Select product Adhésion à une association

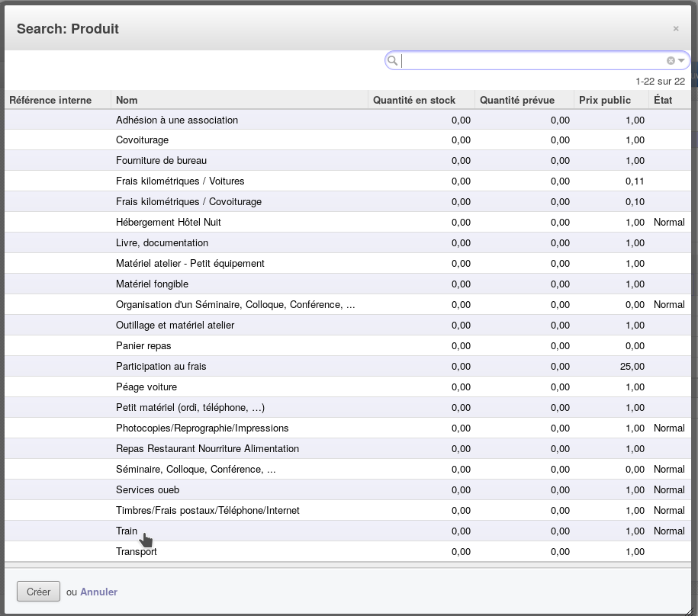[348, 120]
